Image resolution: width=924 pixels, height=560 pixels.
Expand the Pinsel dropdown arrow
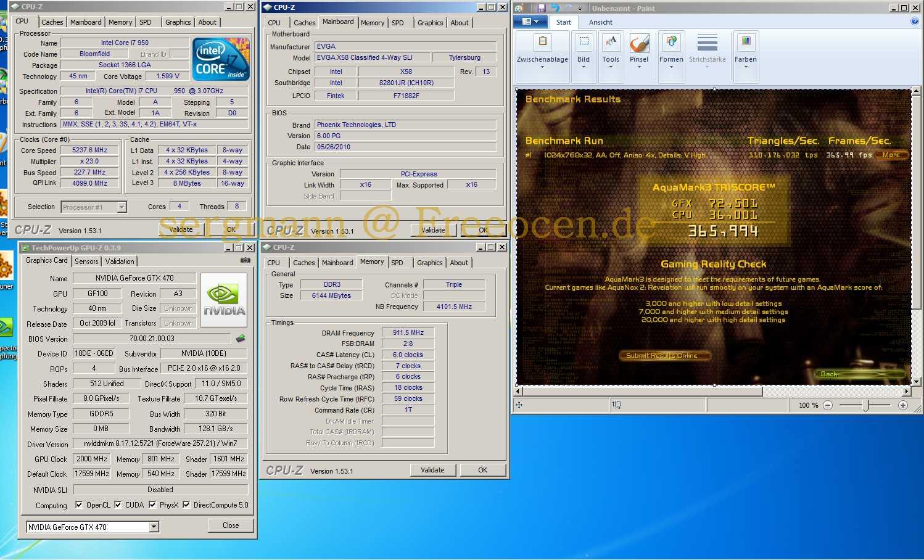pos(639,67)
